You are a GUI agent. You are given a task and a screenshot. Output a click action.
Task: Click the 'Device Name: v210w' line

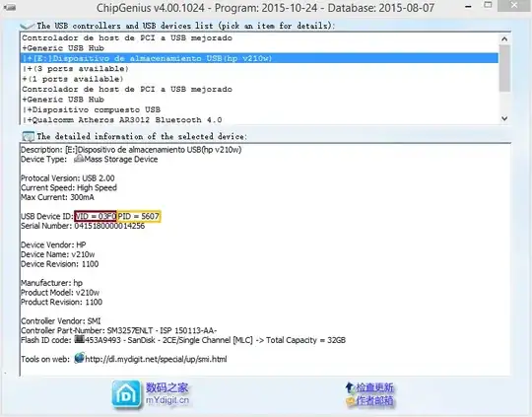[58, 254]
